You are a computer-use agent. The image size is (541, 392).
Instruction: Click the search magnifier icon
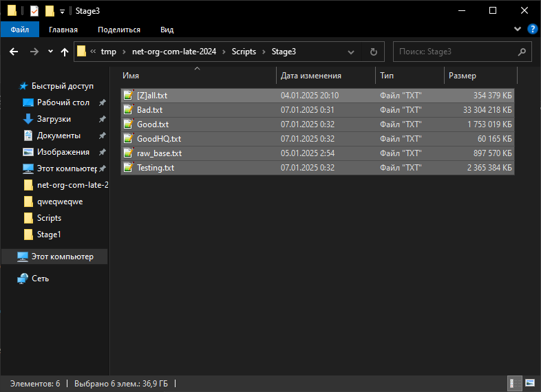pyautogui.click(x=522, y=52)
